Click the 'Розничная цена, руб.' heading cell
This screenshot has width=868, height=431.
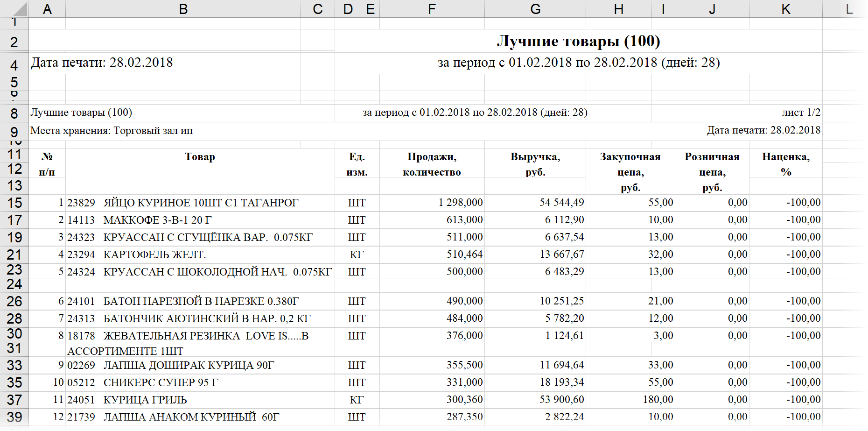pos(712,172)
